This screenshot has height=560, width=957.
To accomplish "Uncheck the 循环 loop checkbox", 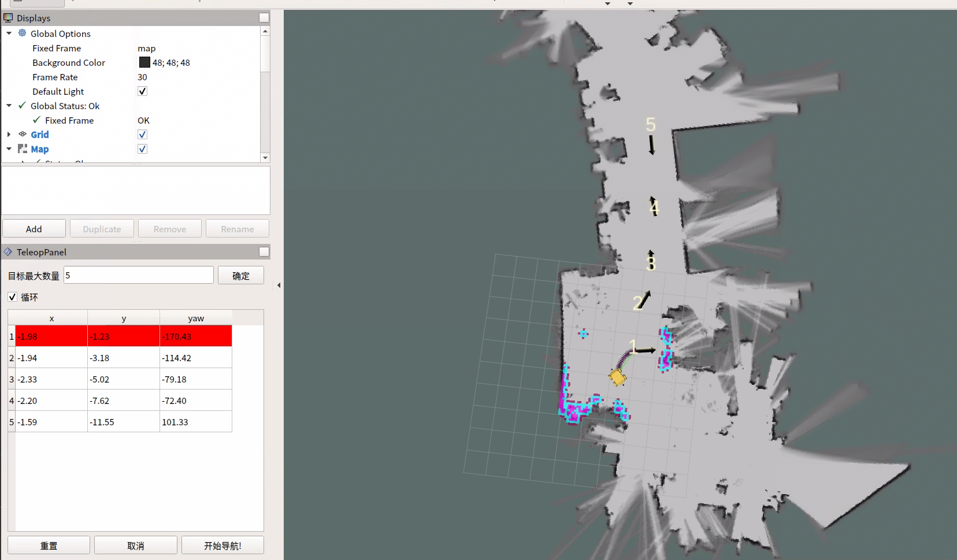I will [x=12, y=297].
